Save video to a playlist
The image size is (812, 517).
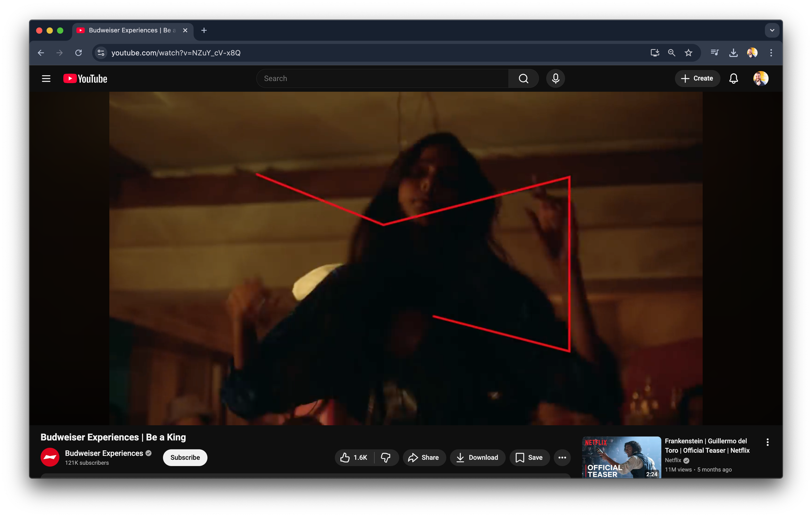[529, 457]
